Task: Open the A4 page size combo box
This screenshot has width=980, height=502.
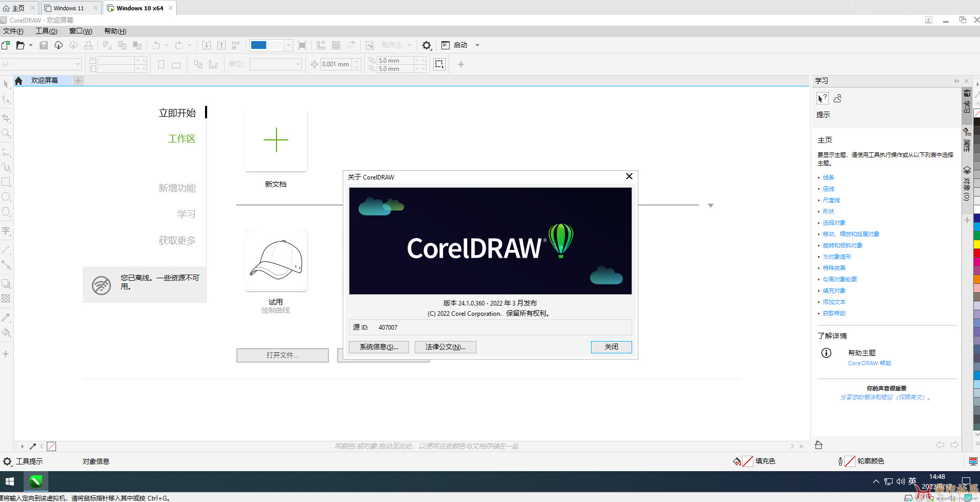Action: (41, 64)
